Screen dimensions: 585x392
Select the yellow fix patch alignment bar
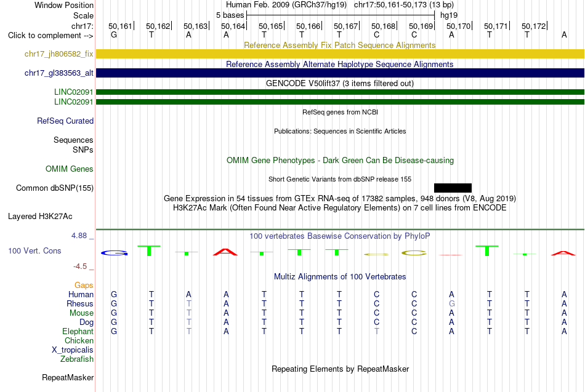coord(341,54)
